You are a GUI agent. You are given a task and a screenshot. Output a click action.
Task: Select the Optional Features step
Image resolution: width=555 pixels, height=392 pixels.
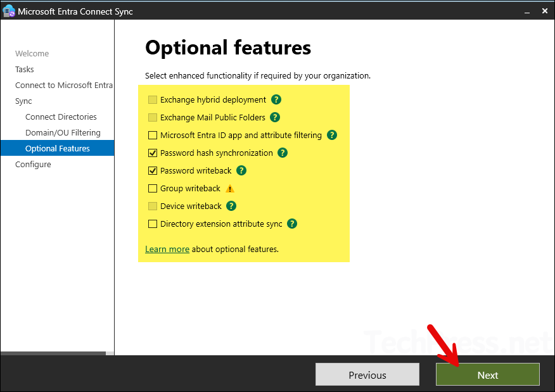(58, 148)
